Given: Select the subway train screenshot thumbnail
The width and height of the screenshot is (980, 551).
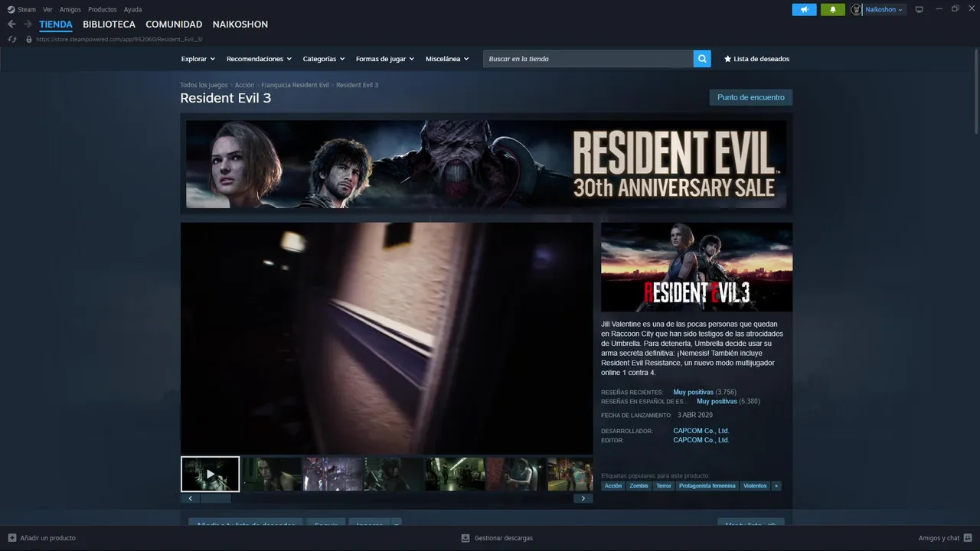Looking at the screenshot, I should coord(455,474).
